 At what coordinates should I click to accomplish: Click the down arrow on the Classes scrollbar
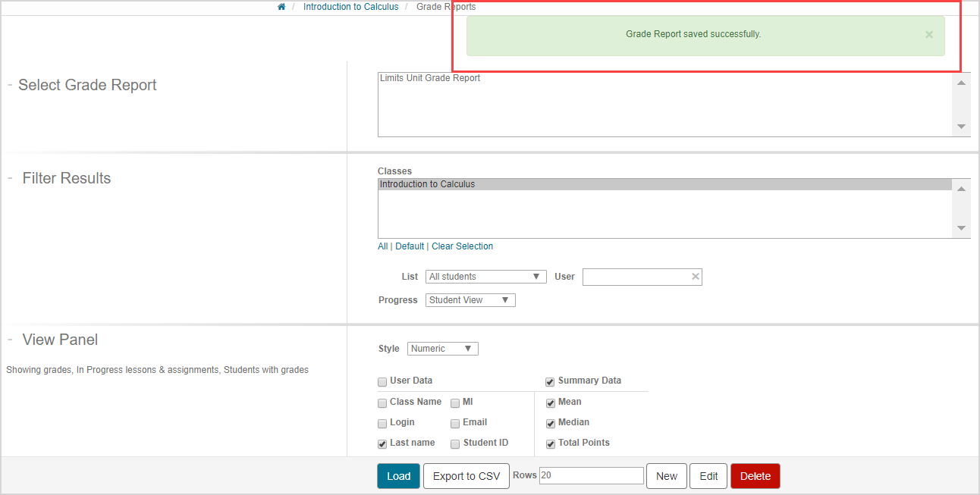(961, 228)
